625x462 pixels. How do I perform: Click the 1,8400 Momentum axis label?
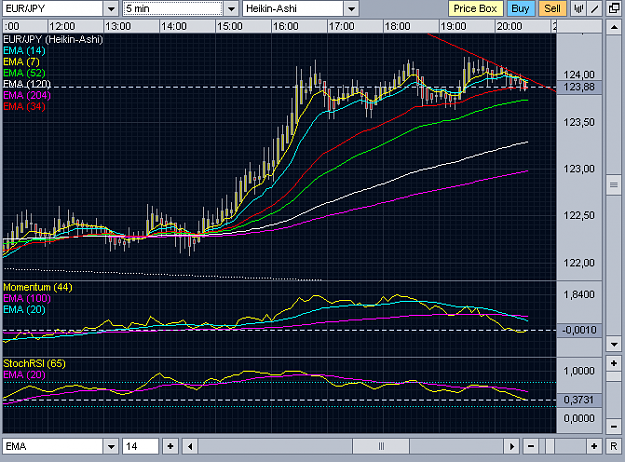(x=579, y=295)
